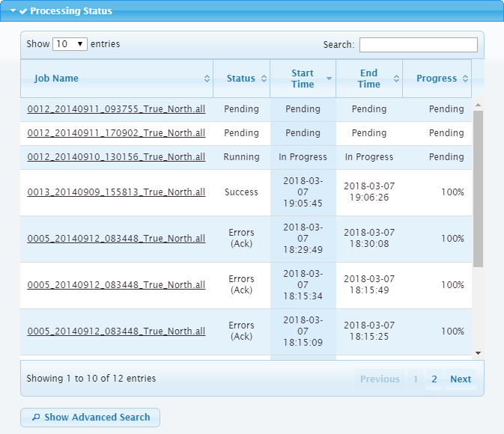Go to page 2 of results
The width and height of the screenshot is (504, 434).
tap(434, 379)
